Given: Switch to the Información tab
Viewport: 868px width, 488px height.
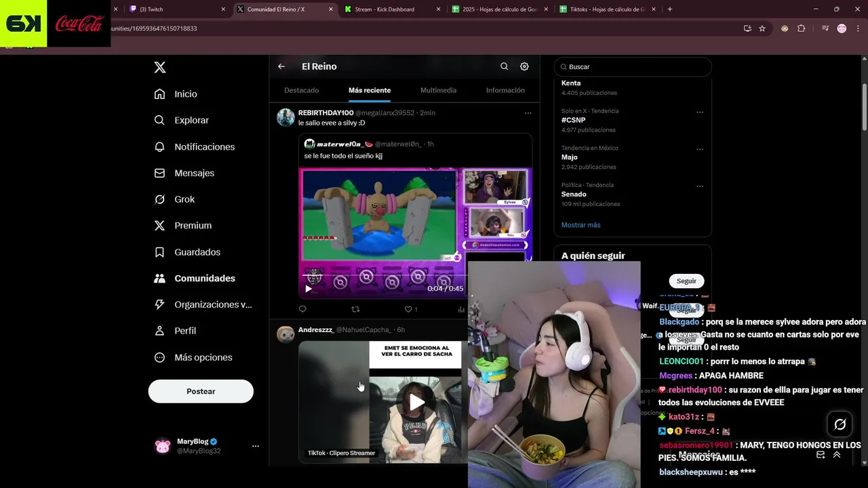Looking at the screenshot, I should 505,90.
